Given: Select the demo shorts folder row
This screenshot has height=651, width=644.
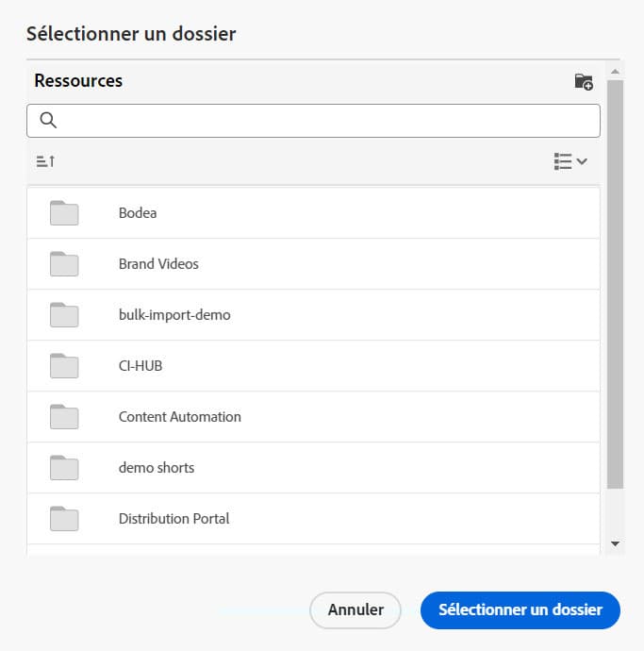Looking at the screenshot, I should [x=311, y=468].
